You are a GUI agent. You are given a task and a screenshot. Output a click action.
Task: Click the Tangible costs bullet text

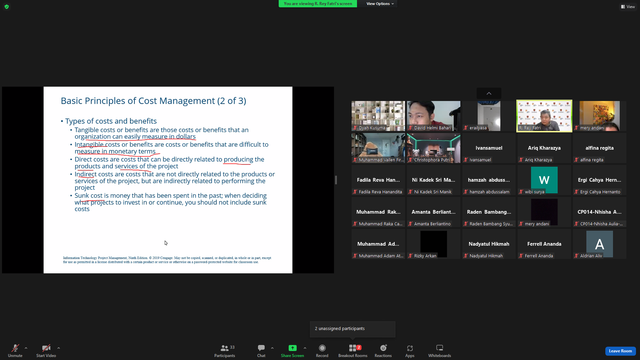pos(161,133)
